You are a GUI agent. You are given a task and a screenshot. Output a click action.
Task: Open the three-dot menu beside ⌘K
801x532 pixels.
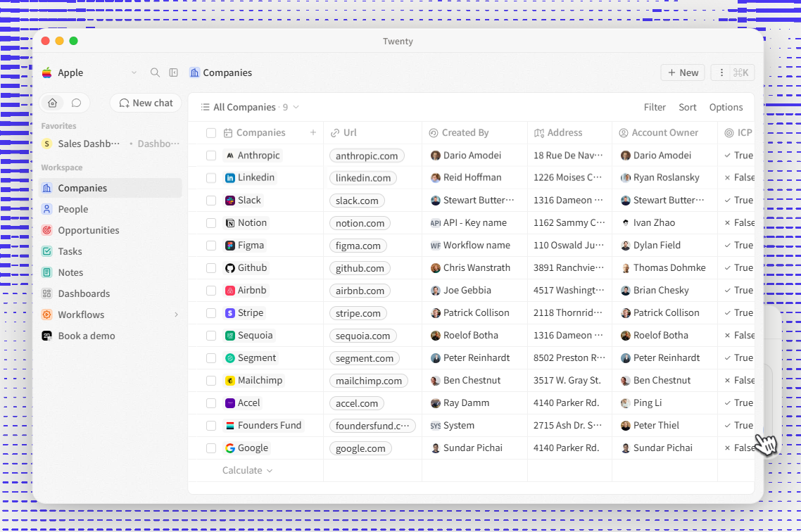[721, 72]
